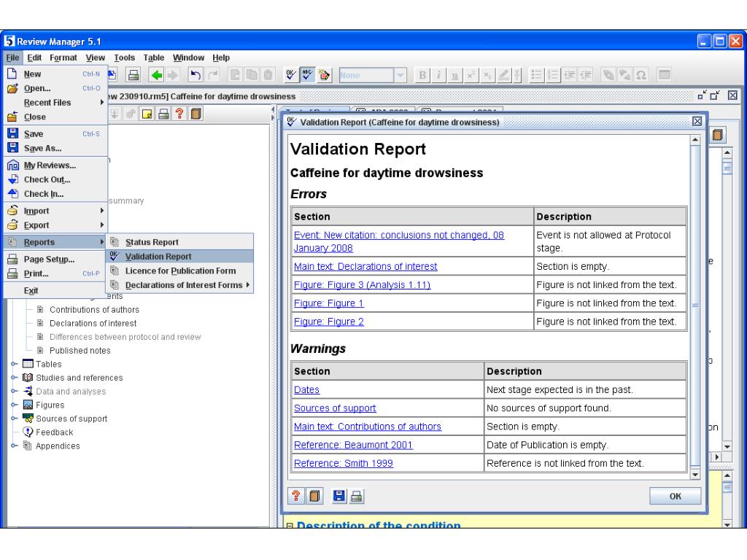Click the red question mark Help icon in report dialog
The height and width of the screenshot is (560, 747).
(x=296, y=496)
